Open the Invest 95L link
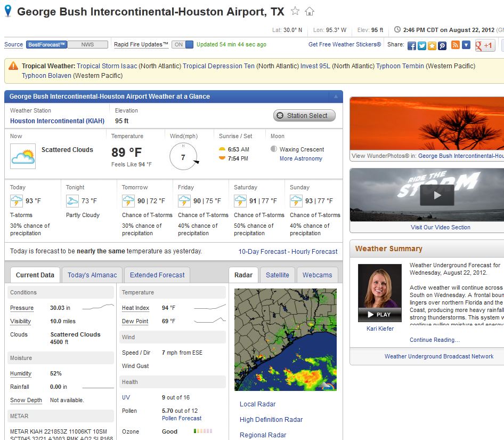 pos(315,66)
